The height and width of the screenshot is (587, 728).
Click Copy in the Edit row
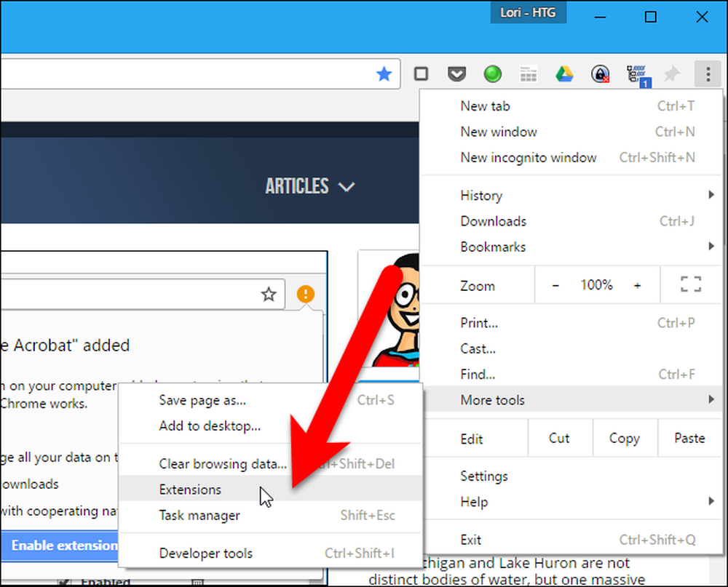point(625,438)
